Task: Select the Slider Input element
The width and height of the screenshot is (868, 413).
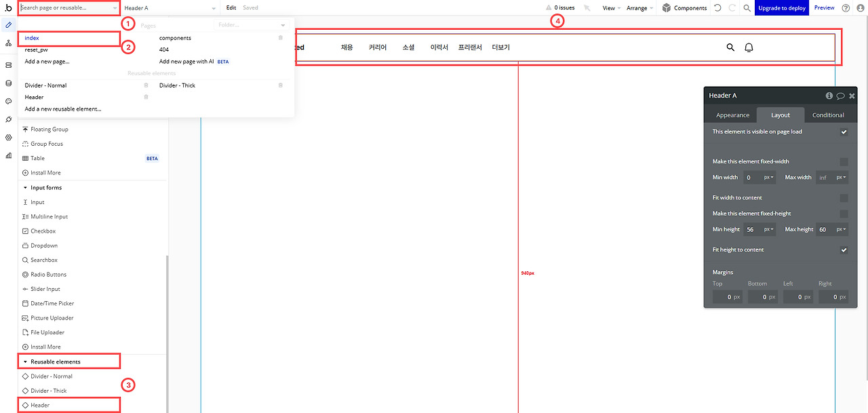Action: pos(45,289)
